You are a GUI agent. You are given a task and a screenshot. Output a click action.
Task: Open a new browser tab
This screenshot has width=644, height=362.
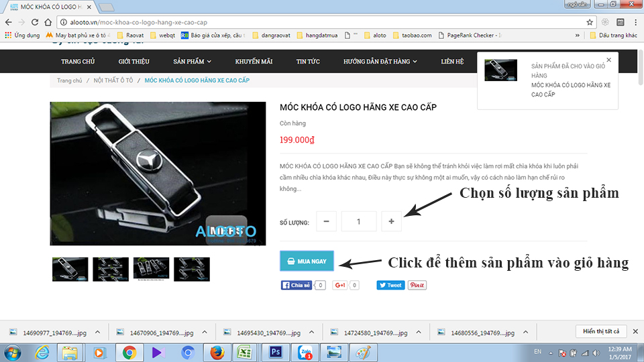[x=107, y=7]
